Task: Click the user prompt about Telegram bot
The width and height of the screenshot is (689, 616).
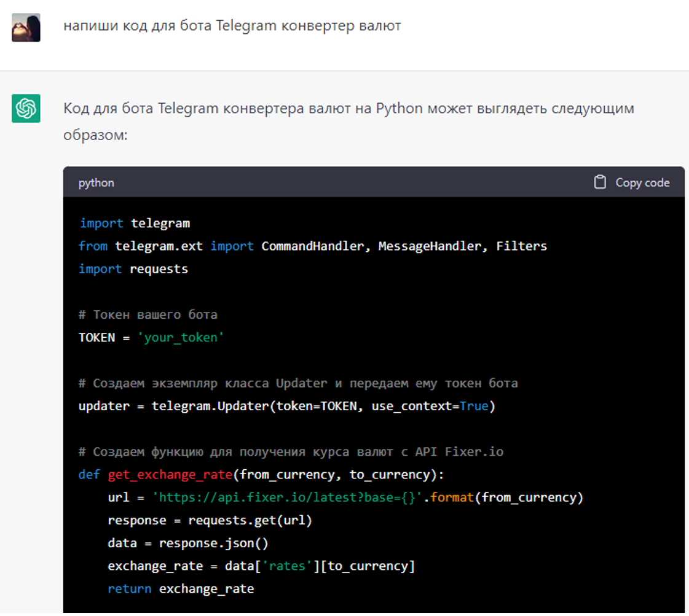Action: pyautogui.click(x=232, y=26)
